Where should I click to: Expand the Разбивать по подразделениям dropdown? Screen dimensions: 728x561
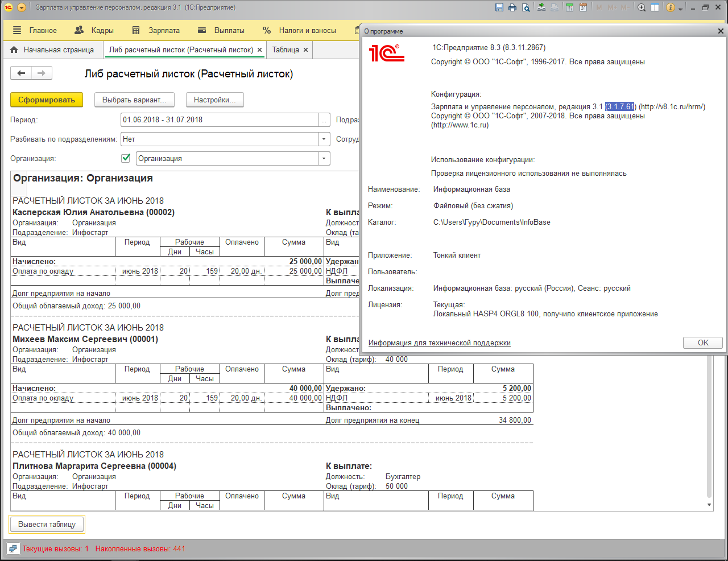[324, 139]
